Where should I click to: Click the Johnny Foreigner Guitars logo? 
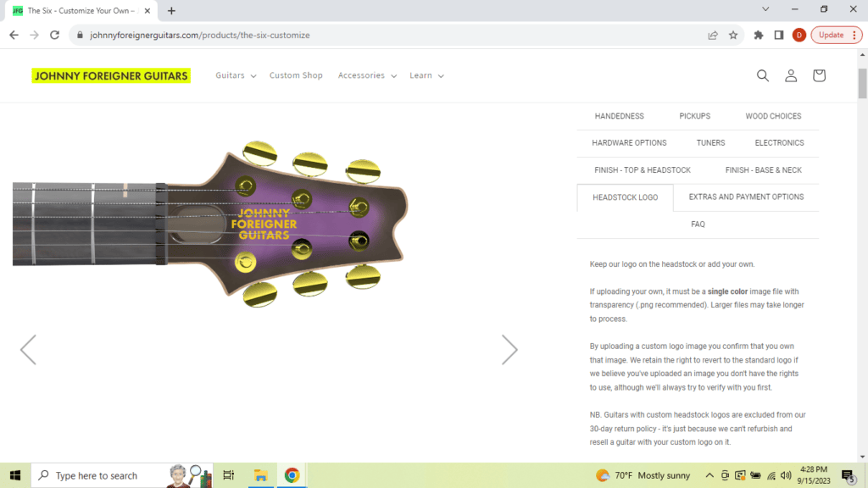[x=111, y=75]
